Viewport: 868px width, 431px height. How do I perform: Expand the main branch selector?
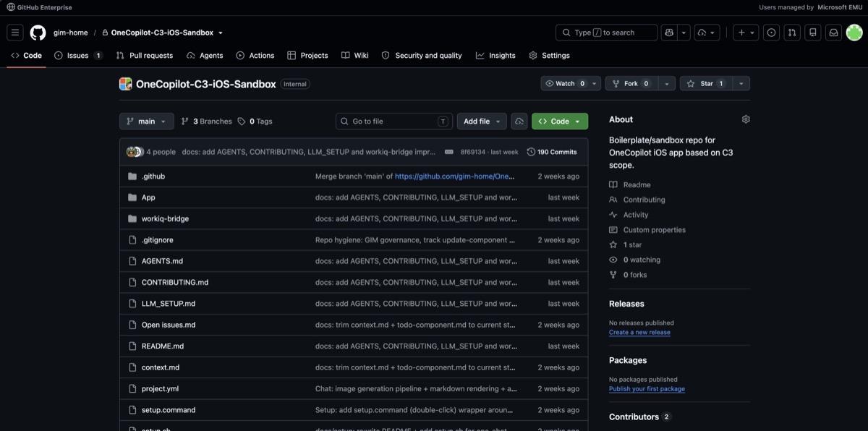point(147,121)
